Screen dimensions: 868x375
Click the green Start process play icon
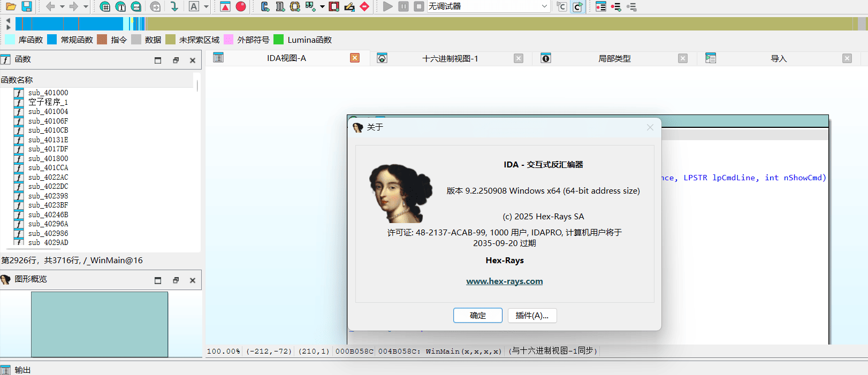(x=388, y=6)
